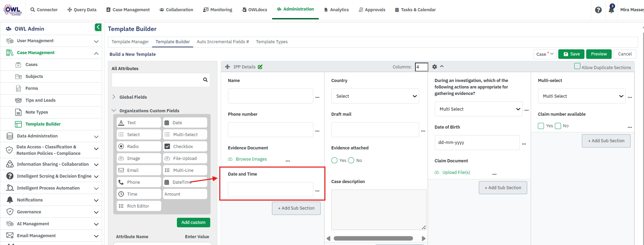Screen dimensions: 644x245
Task: Open the Analytics menu
Action: tap(336, 10)
